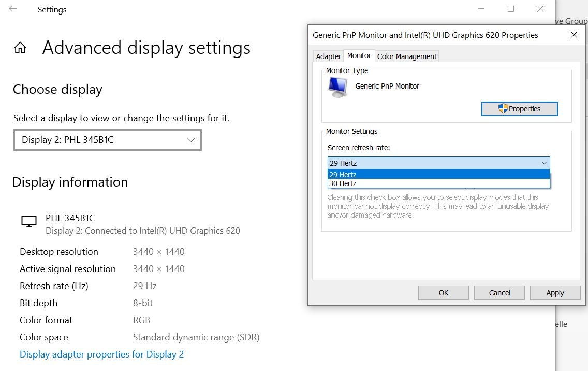Viewport: 588px width, 371px height.
Task: Open the Display 2: PHL 345B1C dropdown
Action: 108,140
